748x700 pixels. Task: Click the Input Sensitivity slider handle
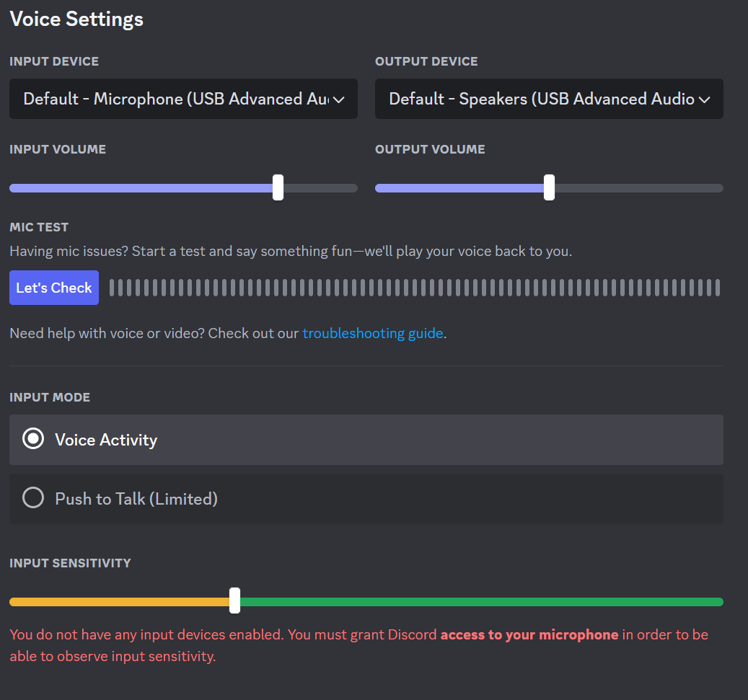[234, 601]
